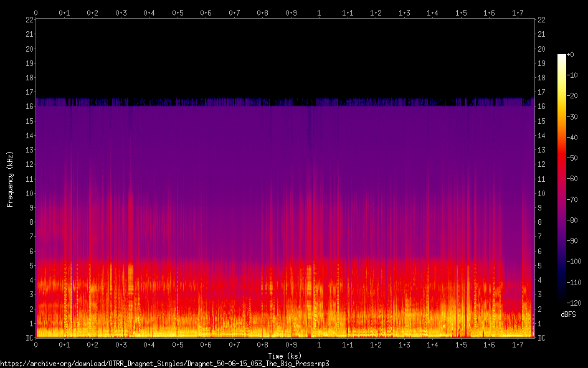Click the 'DC' label on right frequency axis
588x368 pixels.
tap(541, 338)
